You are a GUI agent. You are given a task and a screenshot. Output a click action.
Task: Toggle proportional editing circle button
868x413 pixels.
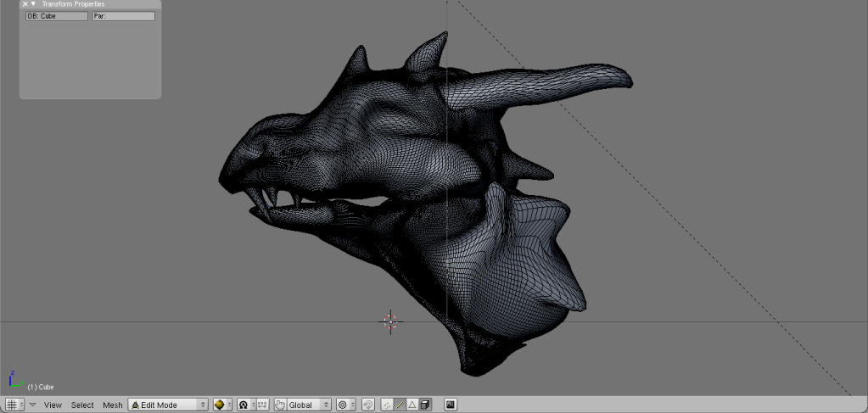(342, 405)
